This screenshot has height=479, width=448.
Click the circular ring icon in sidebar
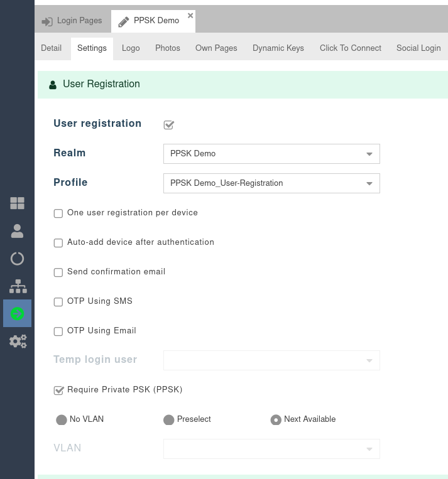point(18,259)
